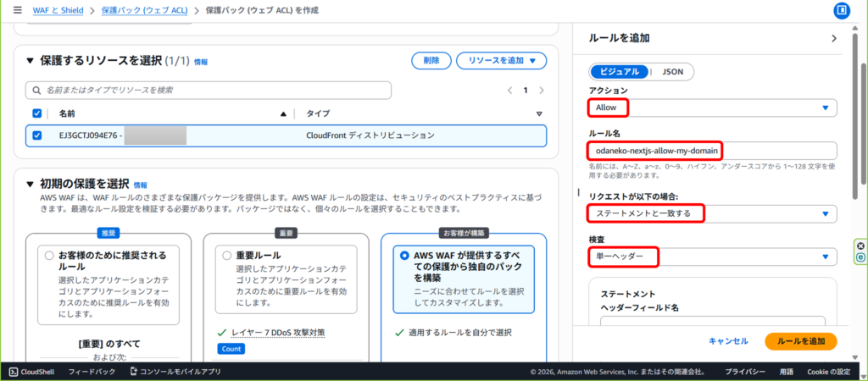Select the 重要ルール radio option
868x381 pixels.
pos(226,255)
